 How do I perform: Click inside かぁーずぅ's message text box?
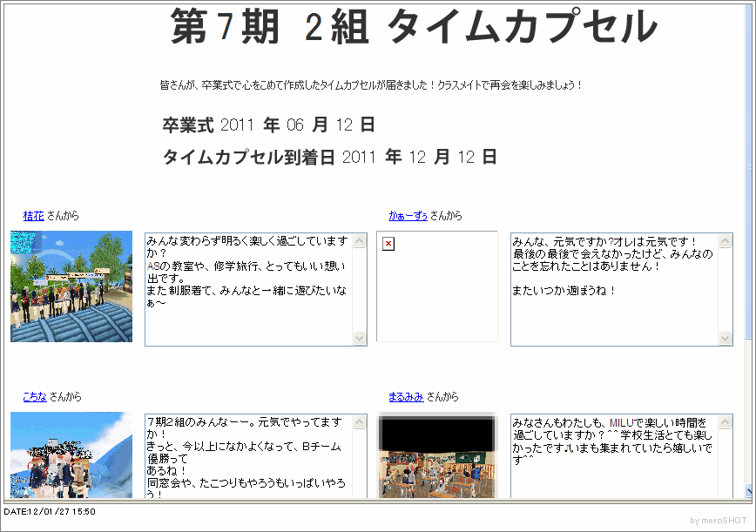614,289
